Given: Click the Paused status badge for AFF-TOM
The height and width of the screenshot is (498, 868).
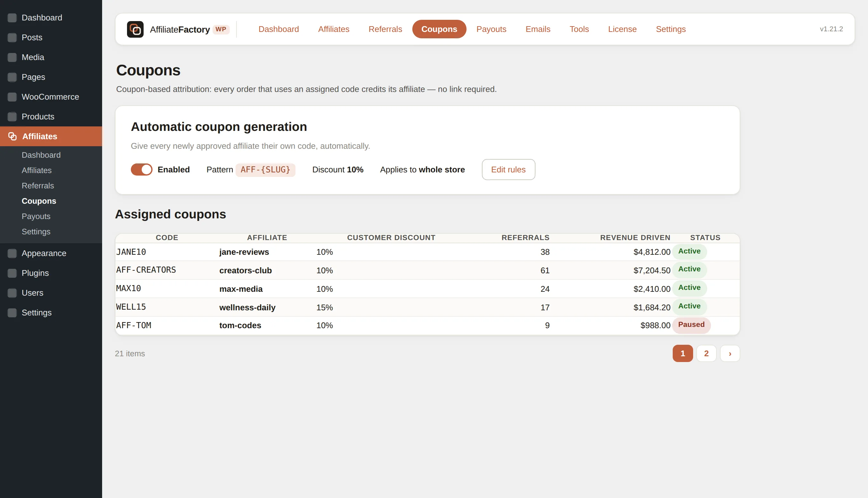Looking at the screenshot, I should [691, 325].
